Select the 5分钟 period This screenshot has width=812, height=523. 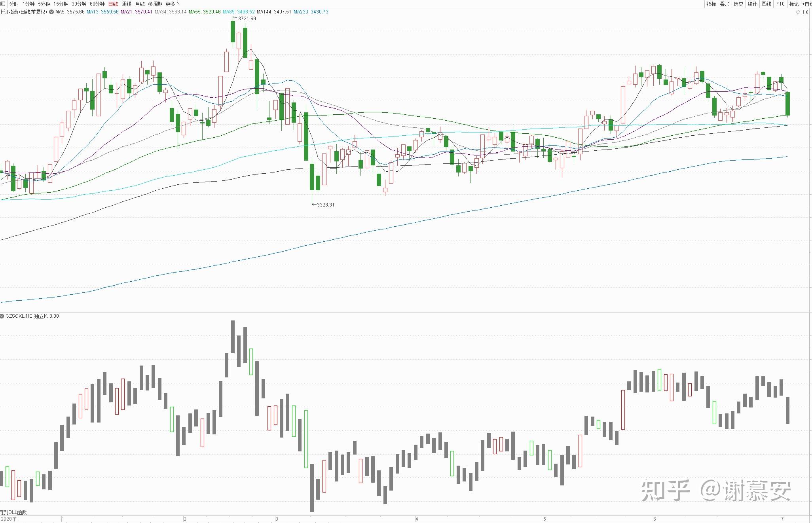click(x=44, y=4)
